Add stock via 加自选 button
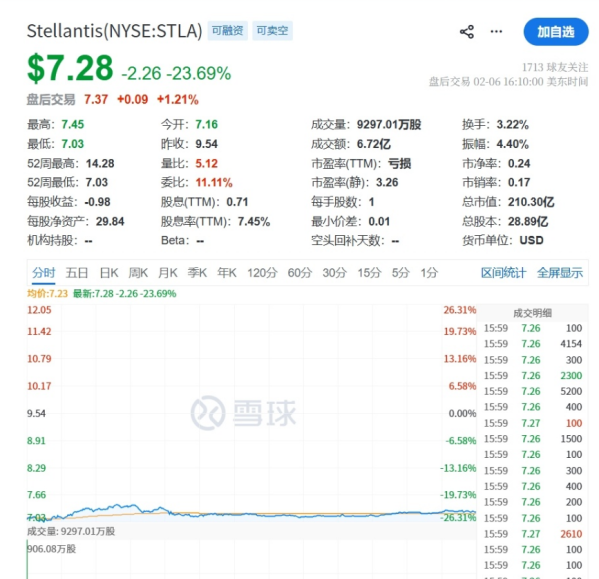 click(x=556, y=32)
